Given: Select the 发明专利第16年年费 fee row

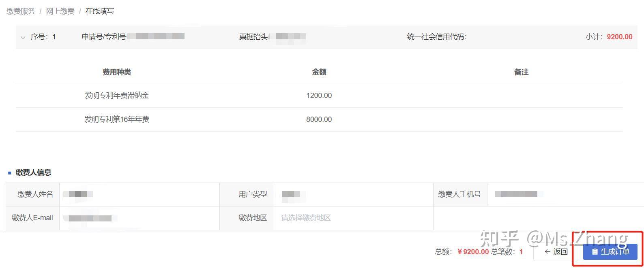Looking at the screenshot, I should (x=117, y=119).
